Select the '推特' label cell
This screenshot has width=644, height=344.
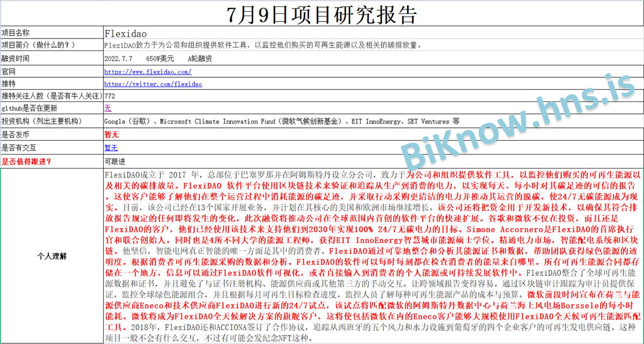click(52, 84)
